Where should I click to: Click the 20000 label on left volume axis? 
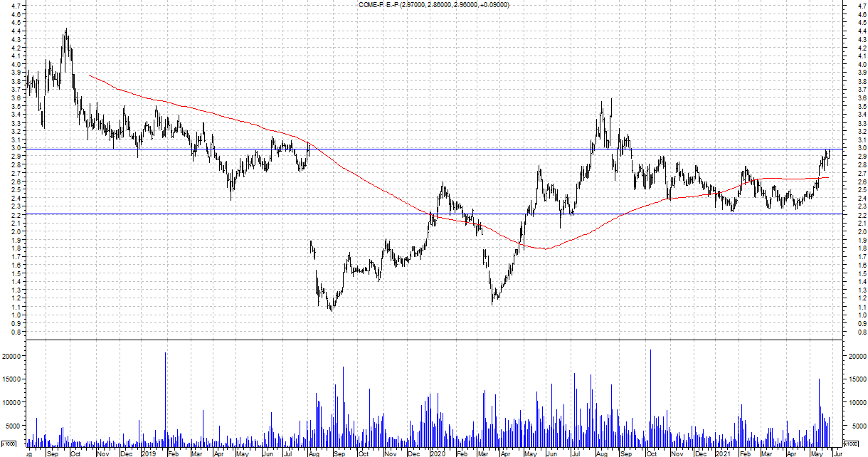tap(14, 356)
